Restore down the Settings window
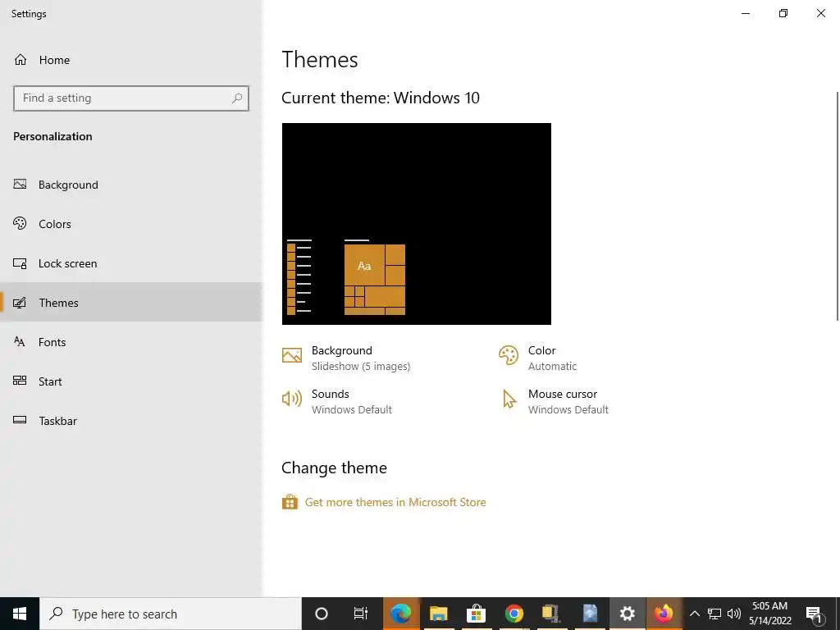This screenshot has width=840, height=630. pyautogui.click(x=783, y=13)
